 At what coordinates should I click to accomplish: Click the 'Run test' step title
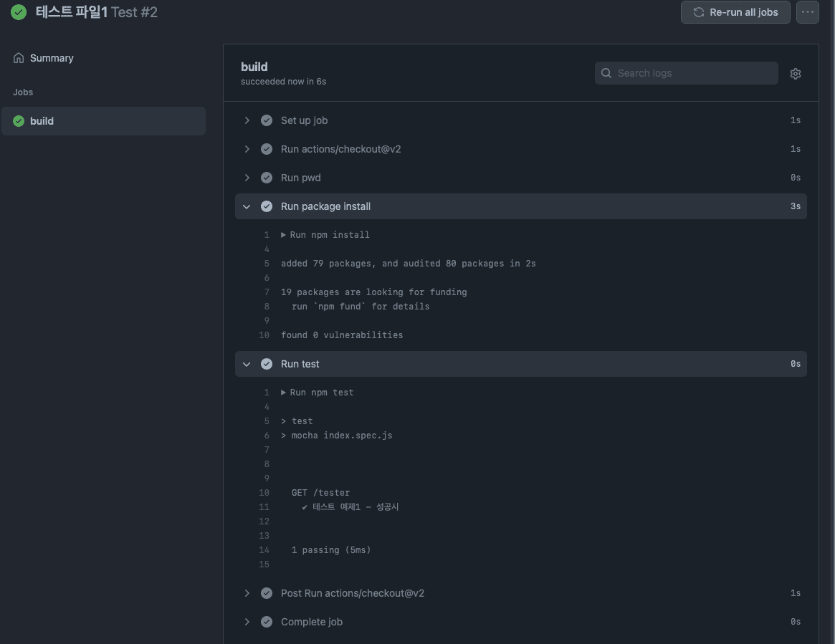coord(300,364)
